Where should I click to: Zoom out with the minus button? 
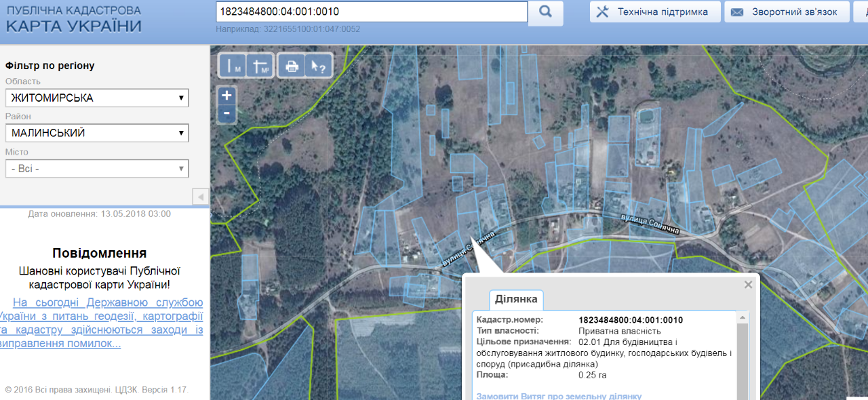pos(226,113)
